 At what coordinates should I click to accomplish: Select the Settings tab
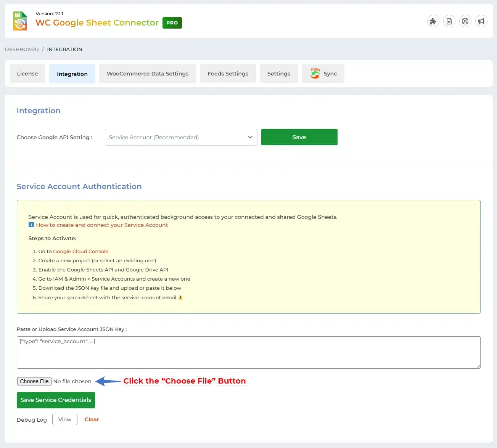coord(278,74)
